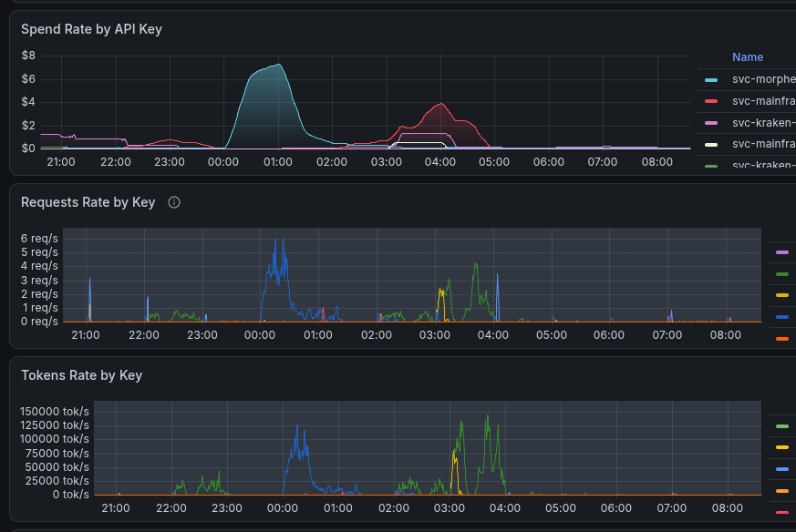Screen dimensions: 796x532
Task: Click the 04:00 time label under Requests Rate chart
Action: tap(493, 335)
